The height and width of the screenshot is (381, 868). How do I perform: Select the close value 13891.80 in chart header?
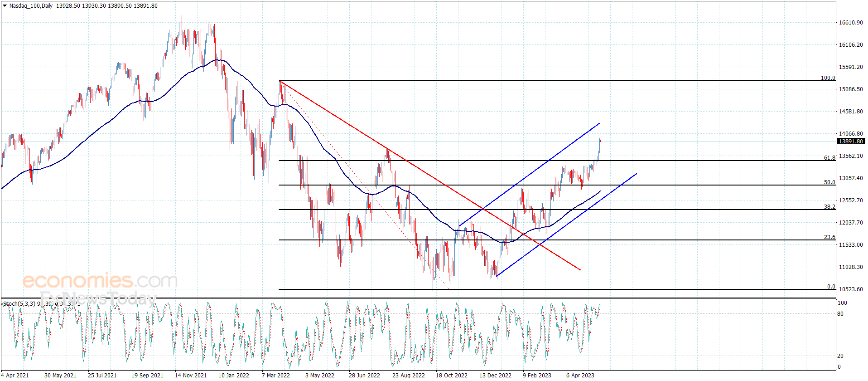tap(145, 6)
